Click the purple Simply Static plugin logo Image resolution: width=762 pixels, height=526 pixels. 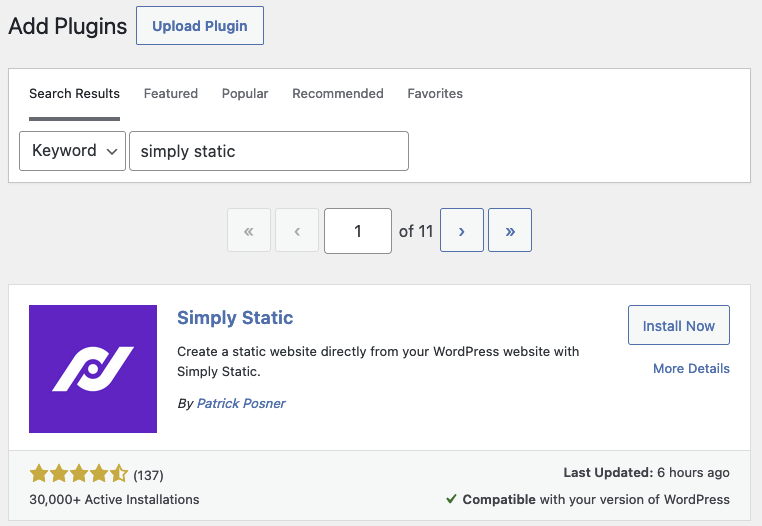(x=93, y=369)
